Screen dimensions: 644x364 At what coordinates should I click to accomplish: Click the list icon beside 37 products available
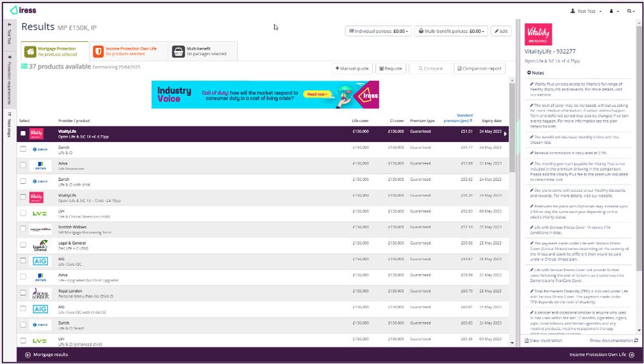(x=25, y=66)
